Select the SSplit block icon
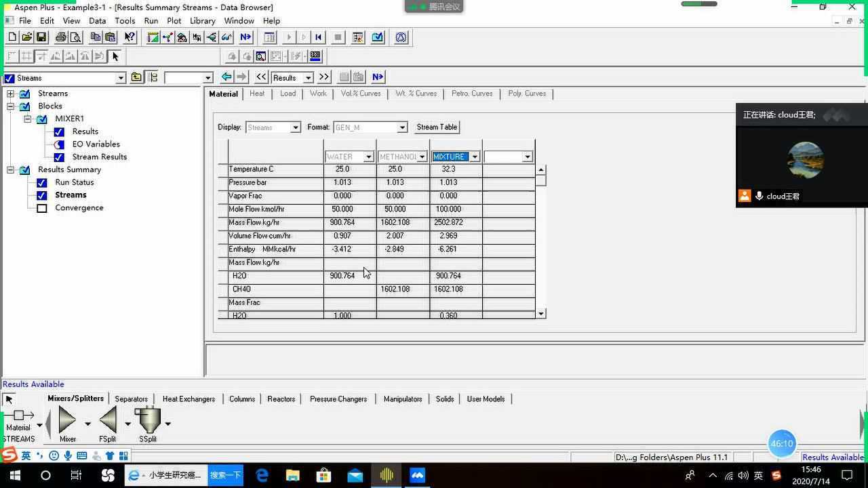The image size is (868, 488). 148,421
